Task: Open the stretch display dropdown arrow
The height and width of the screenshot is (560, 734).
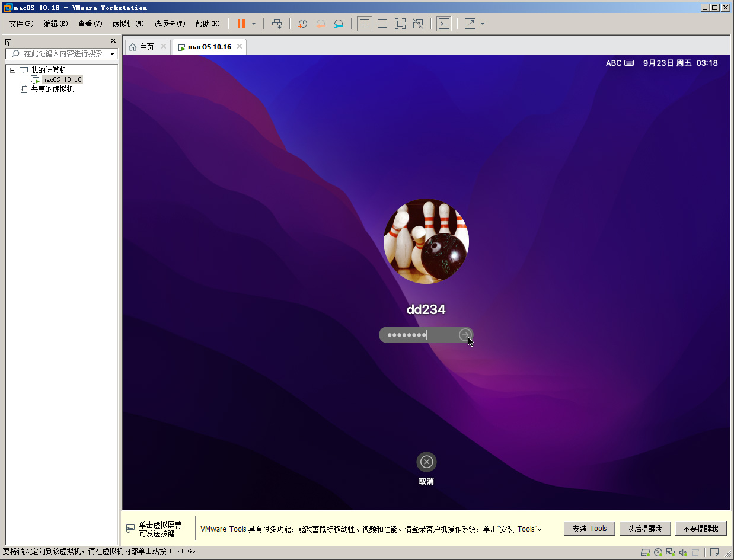Action: (x=483, y=24)
